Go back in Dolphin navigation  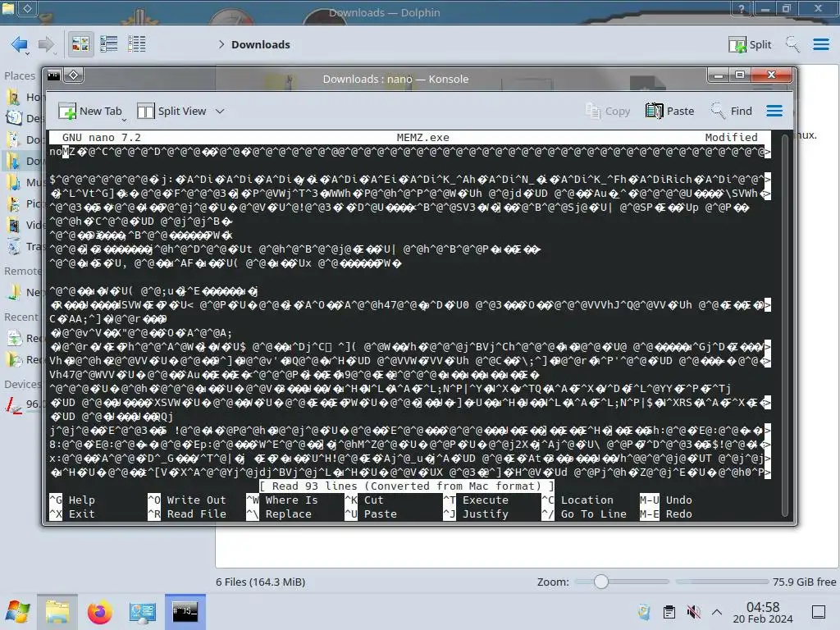[20, 44]
